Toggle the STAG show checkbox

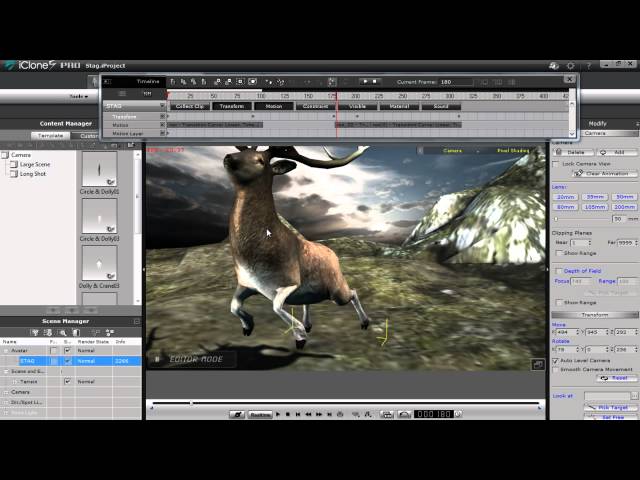pos(67,361)
